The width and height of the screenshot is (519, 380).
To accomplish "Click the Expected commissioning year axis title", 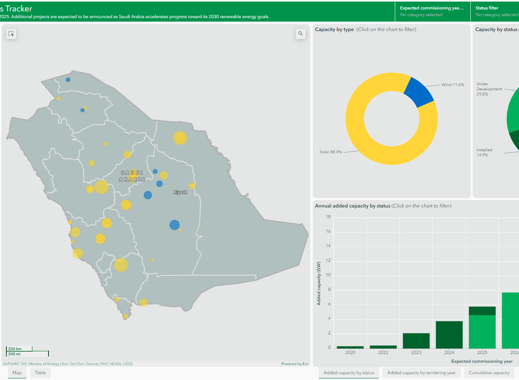I will [482, 361].
